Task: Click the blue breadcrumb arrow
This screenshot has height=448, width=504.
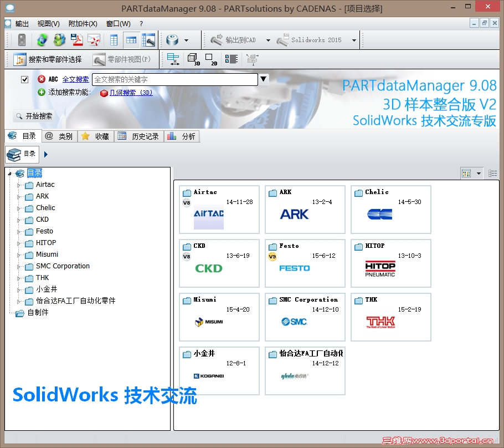Action: [x=45, y=155]
